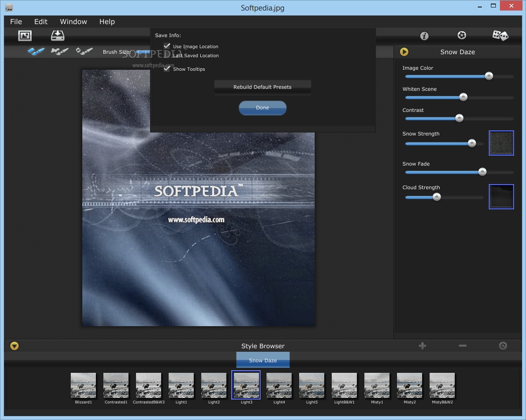The width and height of the screenshot is (526, 420).
Task: Select the Misty2 preset thumbnail
Action: pyautogui.click(x=410, y=385)
